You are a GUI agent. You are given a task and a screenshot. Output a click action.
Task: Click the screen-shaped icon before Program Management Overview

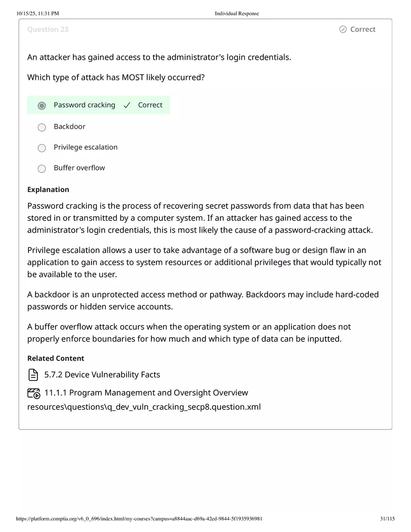point(33,393)
